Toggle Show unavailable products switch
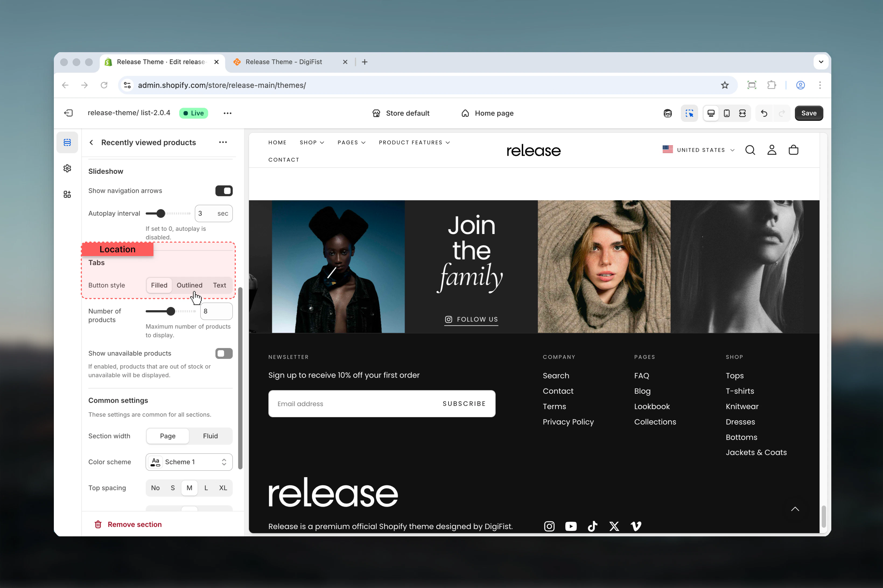Screen dimensions: 883x588 coord(224,353)
